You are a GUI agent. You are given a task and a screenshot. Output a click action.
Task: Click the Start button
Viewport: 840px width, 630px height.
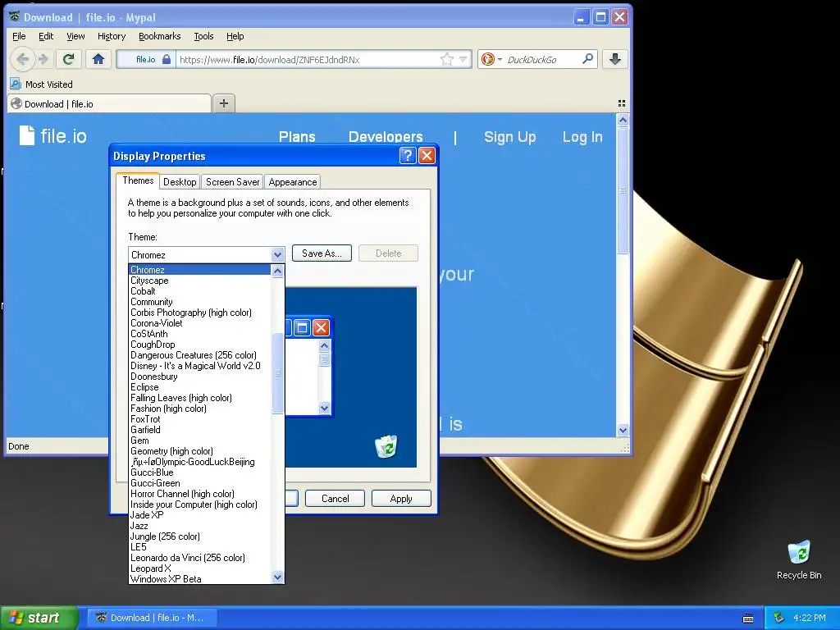39,618
